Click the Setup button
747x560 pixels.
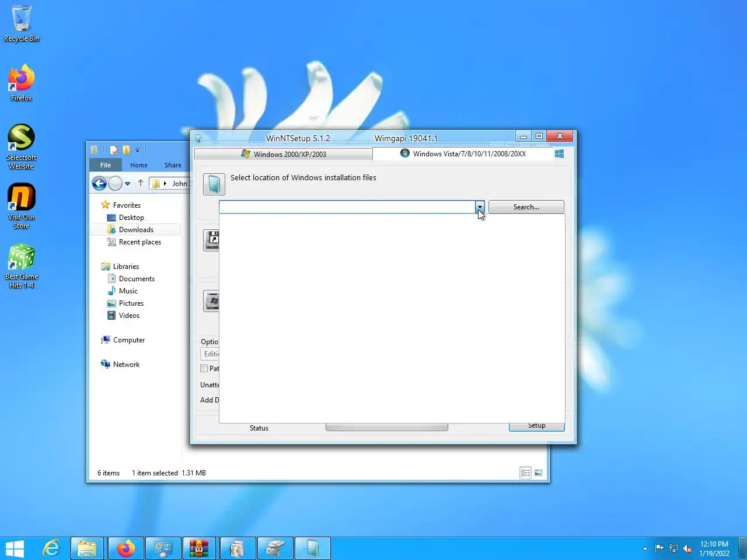pyautogui.click(x=537, y=426)
